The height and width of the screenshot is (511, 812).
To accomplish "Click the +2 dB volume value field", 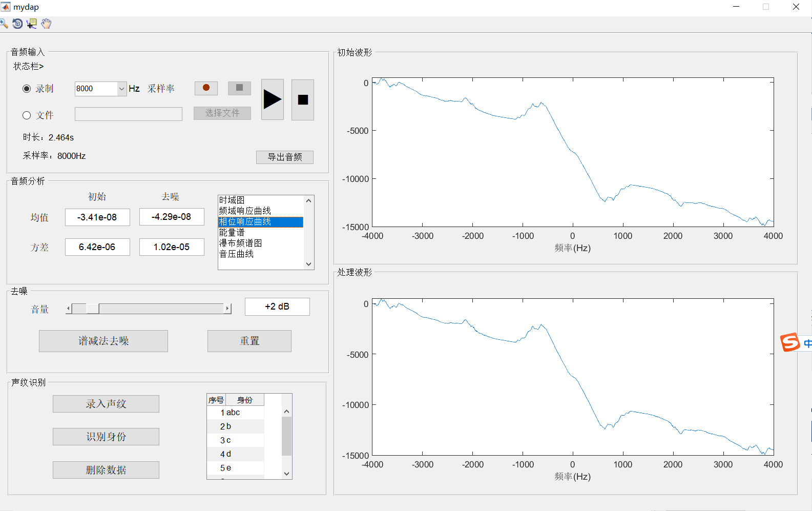I will coord(277,306).
